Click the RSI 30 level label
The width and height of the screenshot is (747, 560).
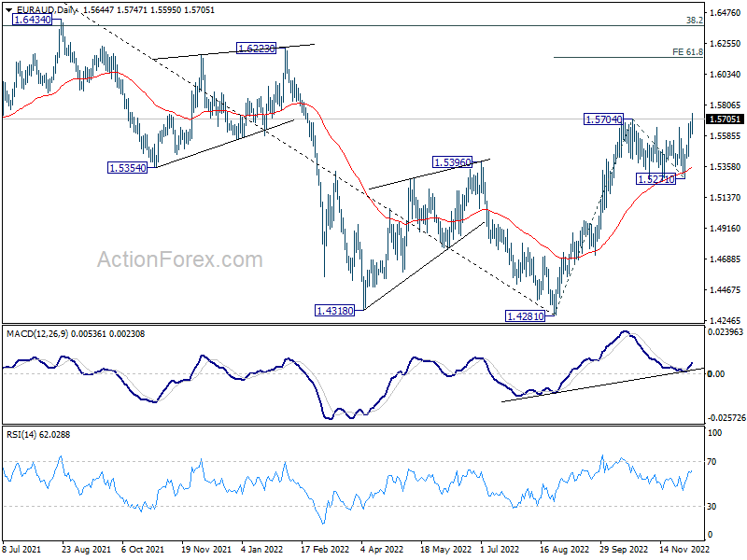[712, 507]
